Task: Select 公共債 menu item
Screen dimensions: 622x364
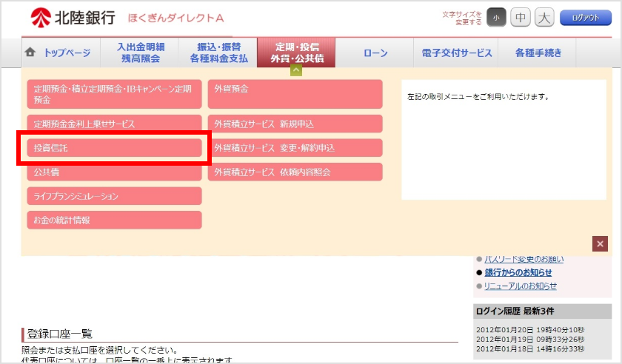Action: (114, 172)
